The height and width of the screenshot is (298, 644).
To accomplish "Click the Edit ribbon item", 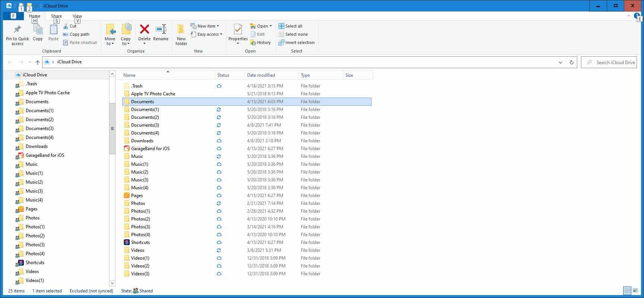I will (258, 34).
